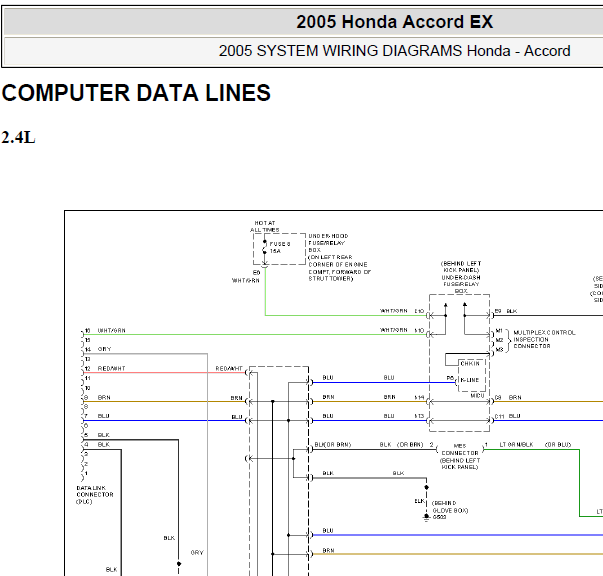Click DLC pin number 11
603x576 pixels.
point(87,378)
